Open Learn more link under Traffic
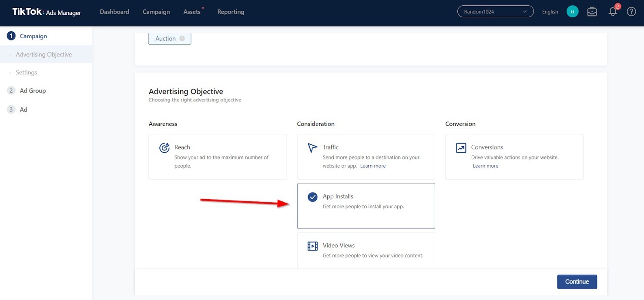The width and height of the screenshot is (644, 300). tap(373, 166)
